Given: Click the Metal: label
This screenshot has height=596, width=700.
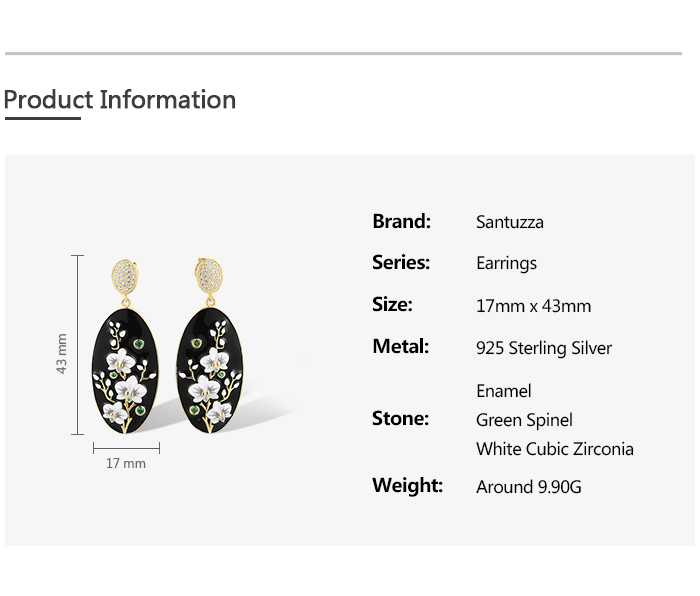Looking at the screenshot, I should click(400, 346).
